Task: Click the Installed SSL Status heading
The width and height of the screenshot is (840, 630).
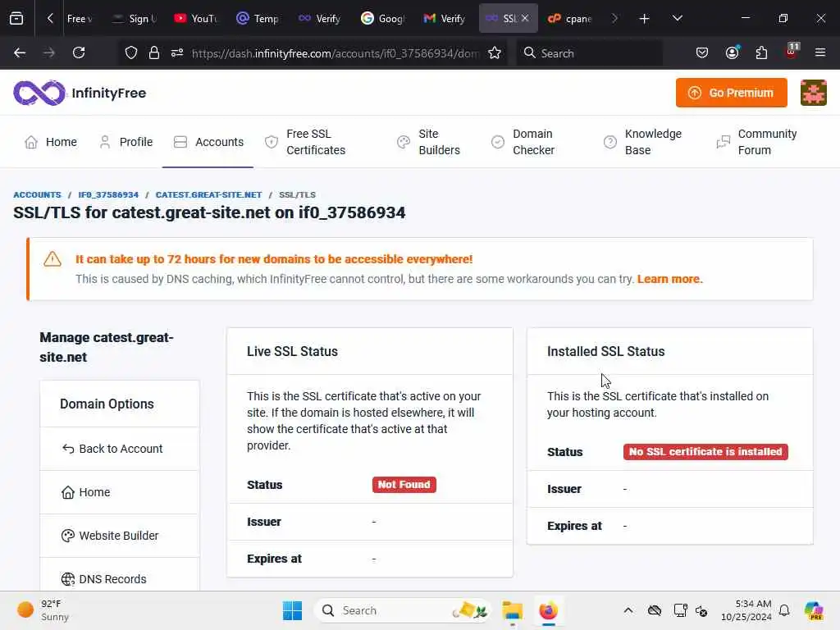Action: (606, 351)
